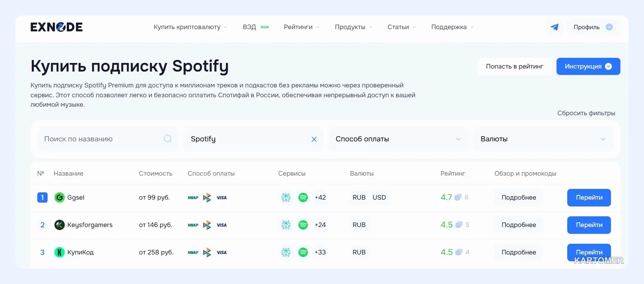
Task: Click Сбросить фильтры link
Action: coord(586,113)
